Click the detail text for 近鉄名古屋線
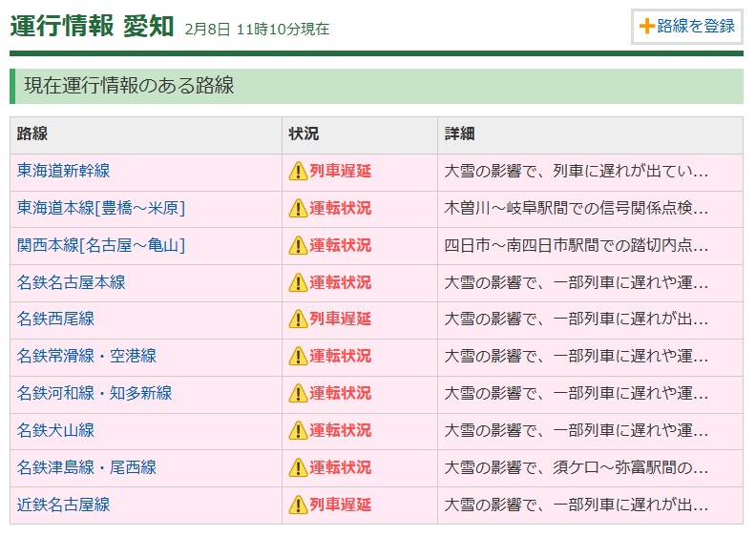Viewport: 756px width, 536px height. point(577,505)
